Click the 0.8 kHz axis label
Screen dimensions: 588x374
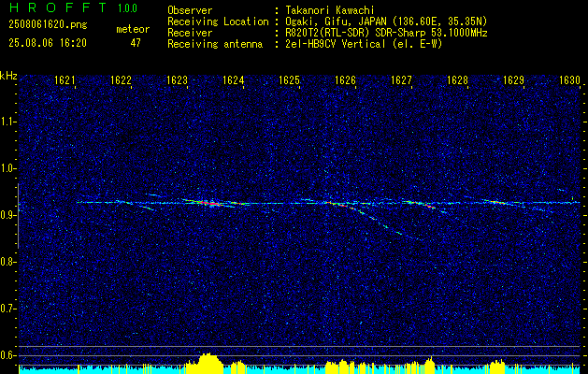[x=8, y=262]
